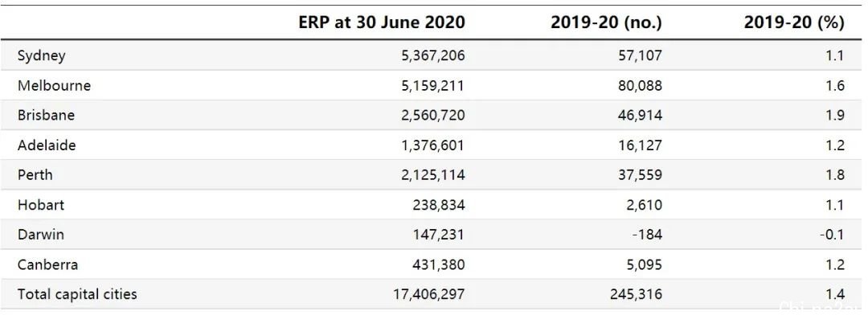
Task: Select the Perth row label
Action: pos(35,175)
